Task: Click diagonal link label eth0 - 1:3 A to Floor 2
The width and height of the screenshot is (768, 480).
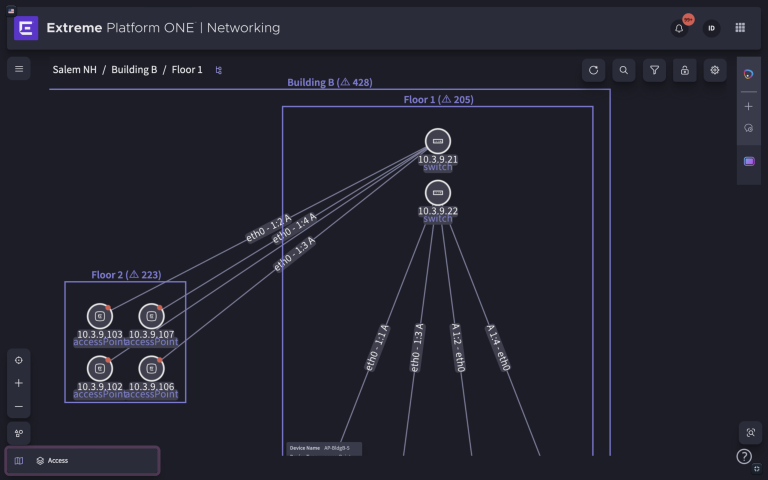Action: point(294,254)
